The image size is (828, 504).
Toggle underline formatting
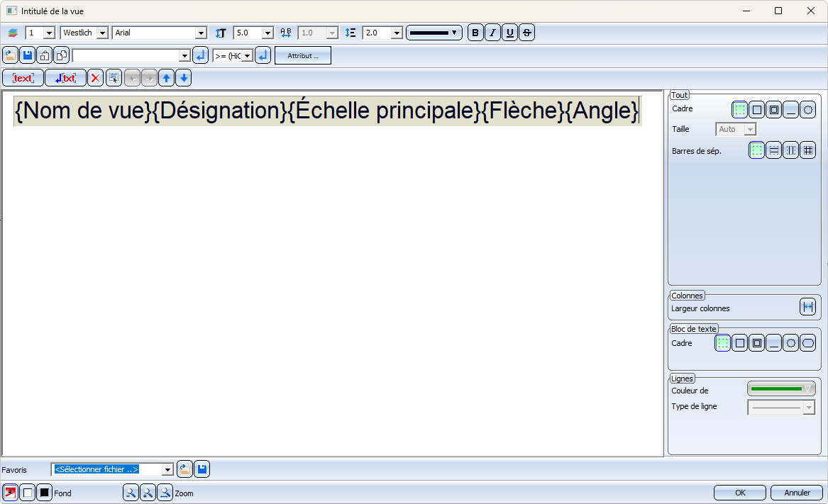pyautogui.click(x=509, y=33)
